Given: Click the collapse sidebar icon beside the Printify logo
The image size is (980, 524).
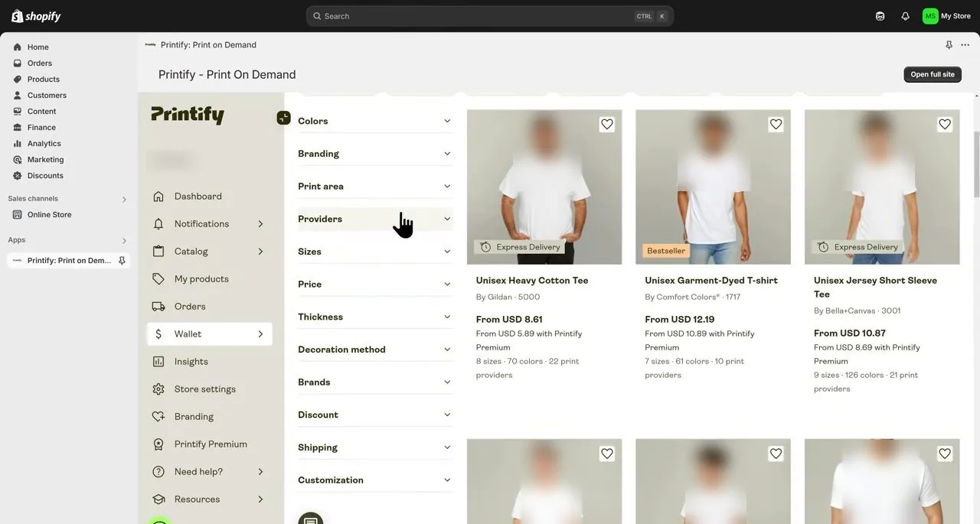Looking at the screenshot, I should [283, 118].
